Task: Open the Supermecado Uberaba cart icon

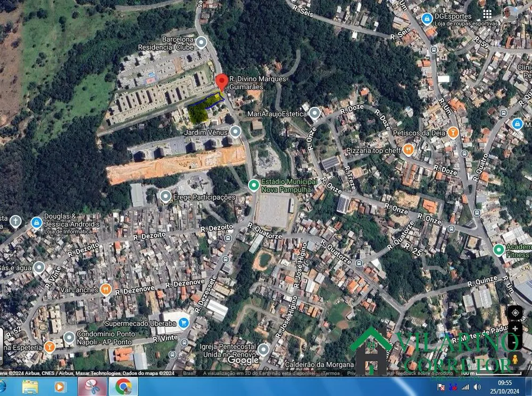Action: tap(184, 323)
